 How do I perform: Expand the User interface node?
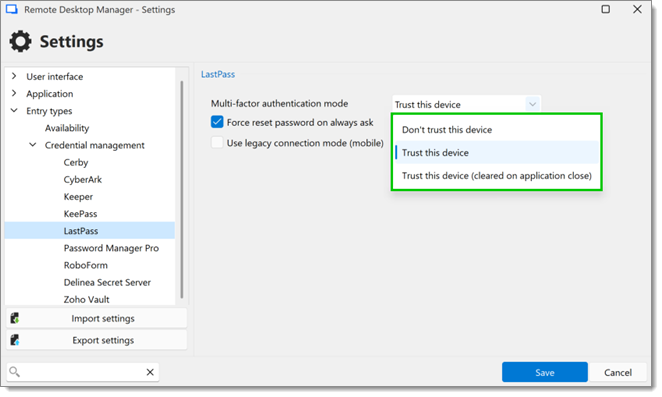[14, 76]
